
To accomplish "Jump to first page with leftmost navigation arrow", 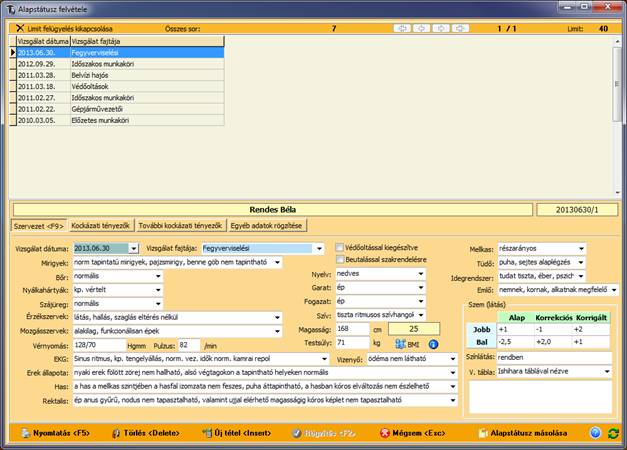I will point(402,28).
